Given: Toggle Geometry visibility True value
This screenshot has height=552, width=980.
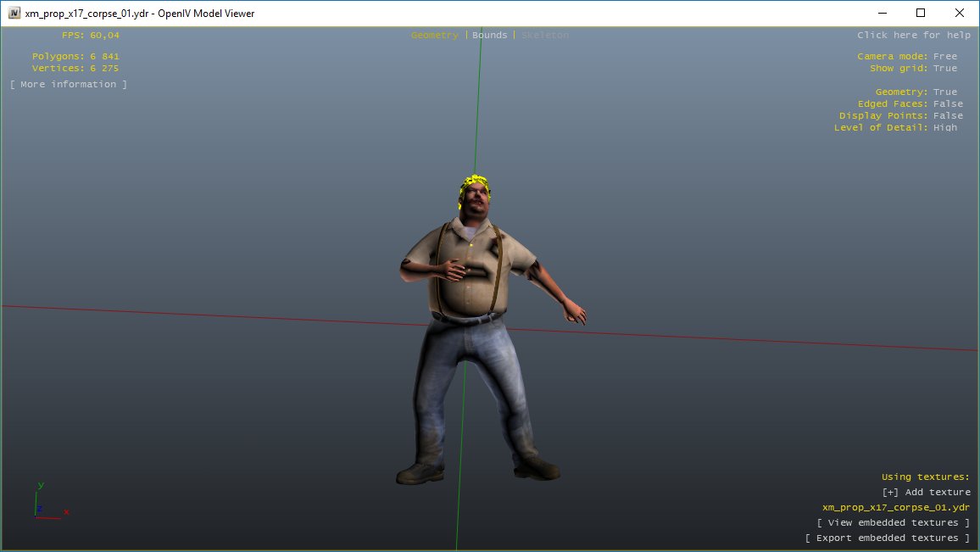Looking at the screenshot, I should (x=944, y=92).
